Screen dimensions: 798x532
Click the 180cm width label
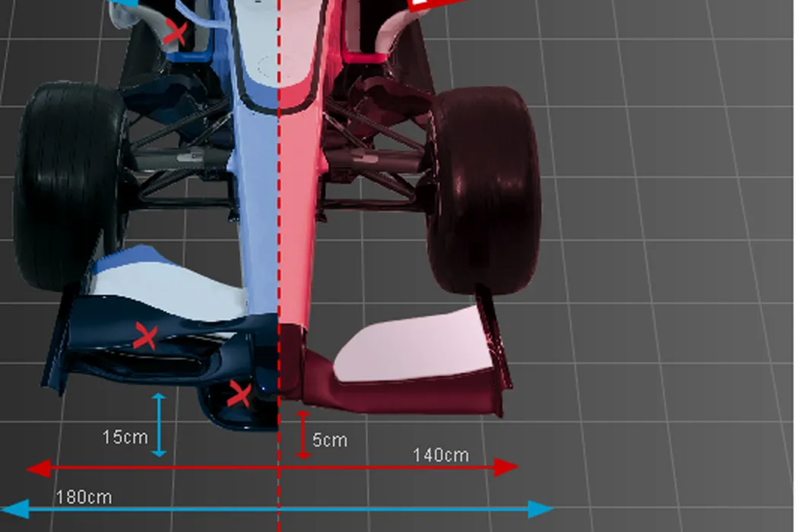pos(84,497)
